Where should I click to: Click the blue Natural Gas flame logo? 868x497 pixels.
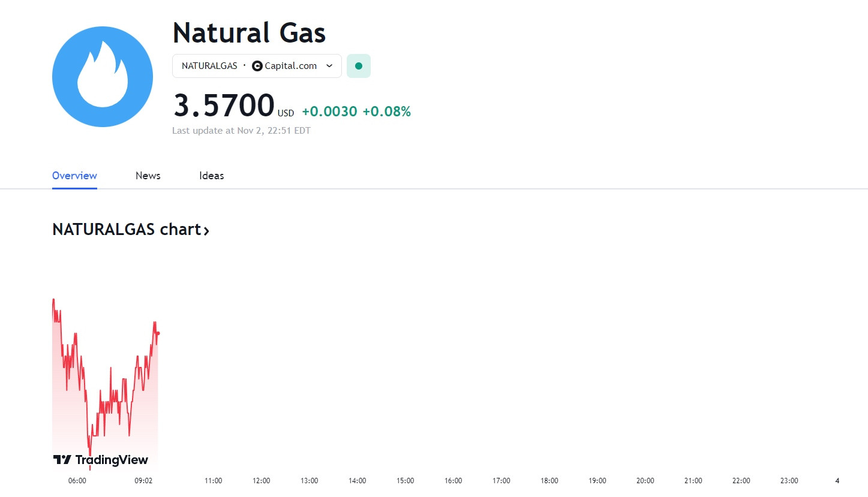pyautogui.click(x=103, y=77)
